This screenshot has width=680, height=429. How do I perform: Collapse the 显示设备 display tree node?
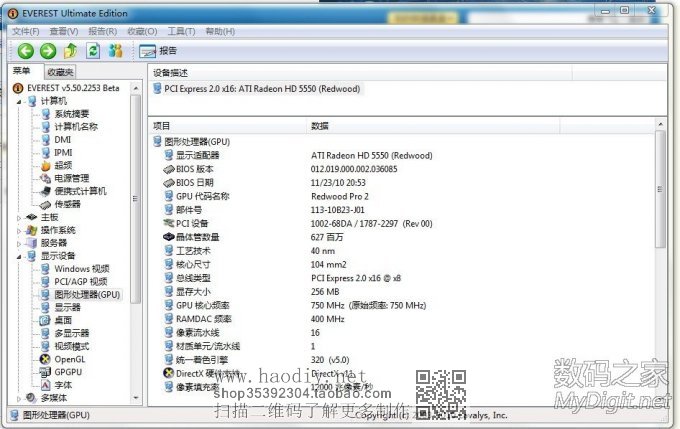(20, 256)
